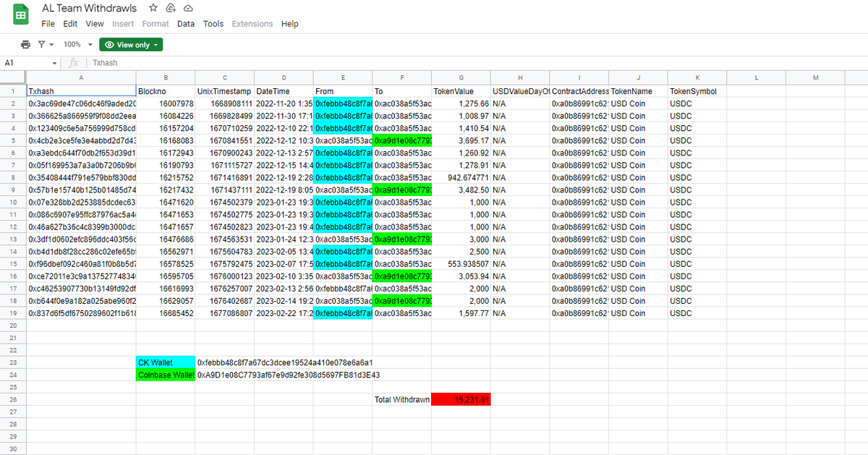
Task: Open the Insert menu
Action: (123, 24)
